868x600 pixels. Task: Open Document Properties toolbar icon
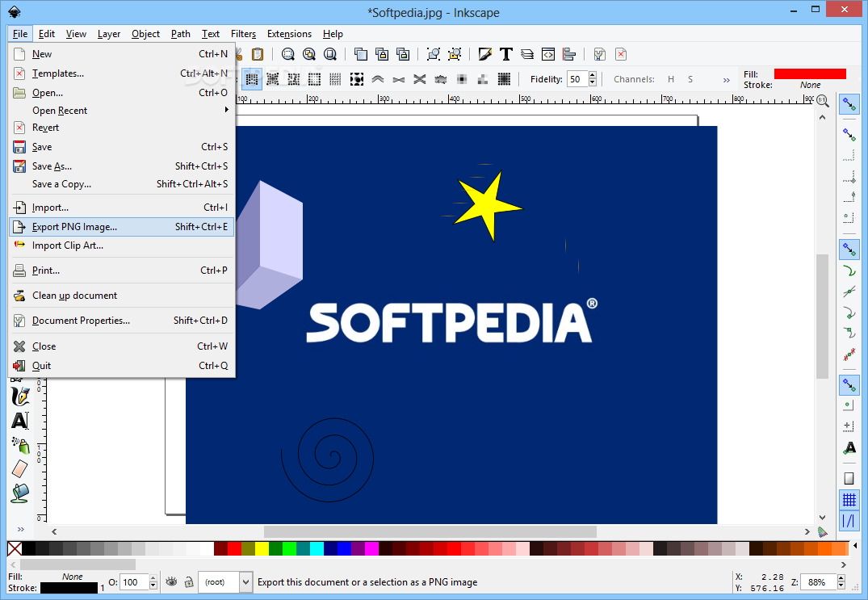click(599, 54)
